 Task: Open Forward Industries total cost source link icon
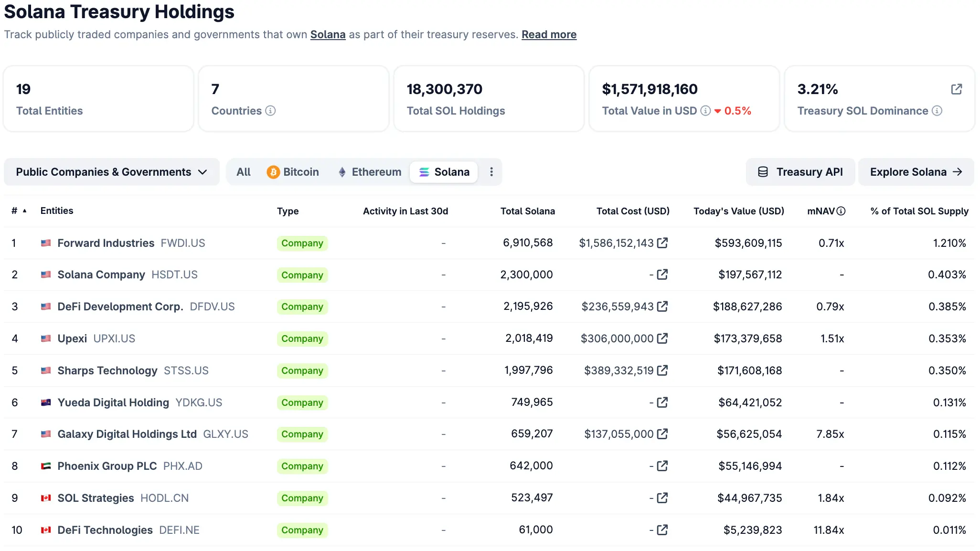[x=662, y=243]
